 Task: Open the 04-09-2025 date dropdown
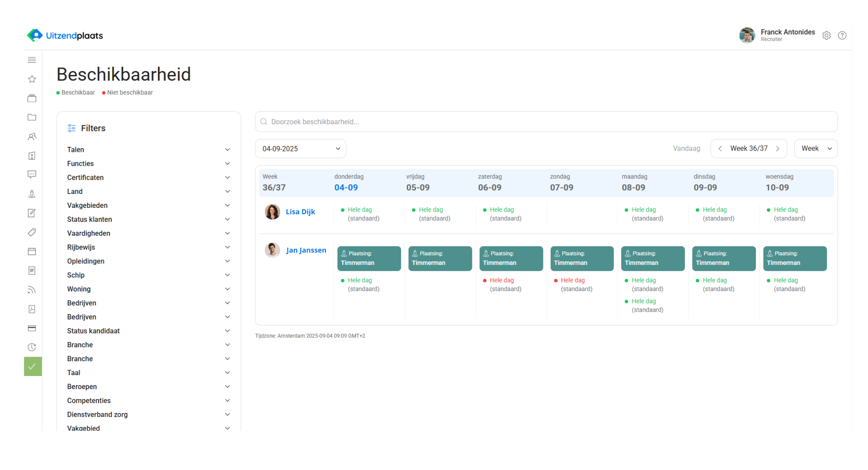tap(301, 149)
